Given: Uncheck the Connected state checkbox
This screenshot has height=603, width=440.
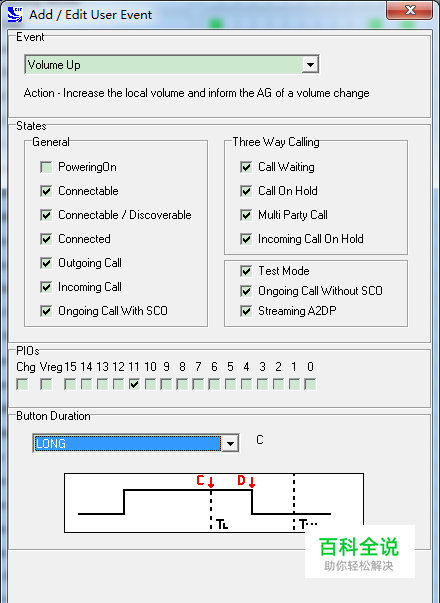Looking at the screenshot, I should pyautogui.click(x=46, y=239).
